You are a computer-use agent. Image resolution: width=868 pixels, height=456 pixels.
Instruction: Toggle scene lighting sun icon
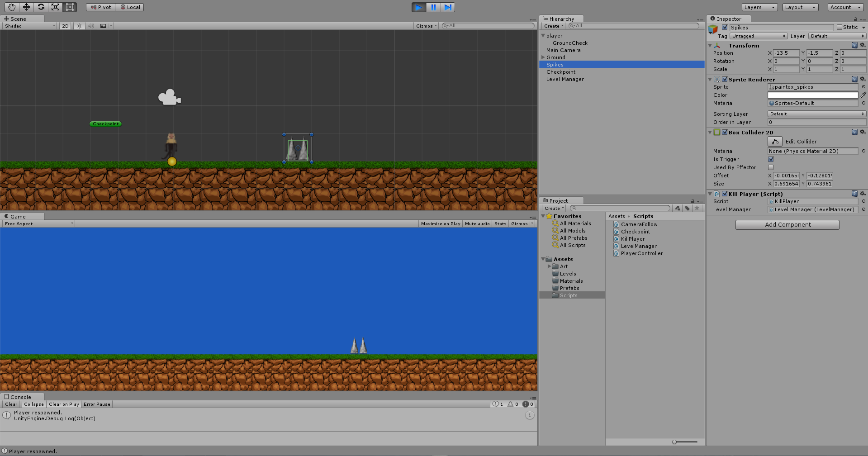point(80,26)
